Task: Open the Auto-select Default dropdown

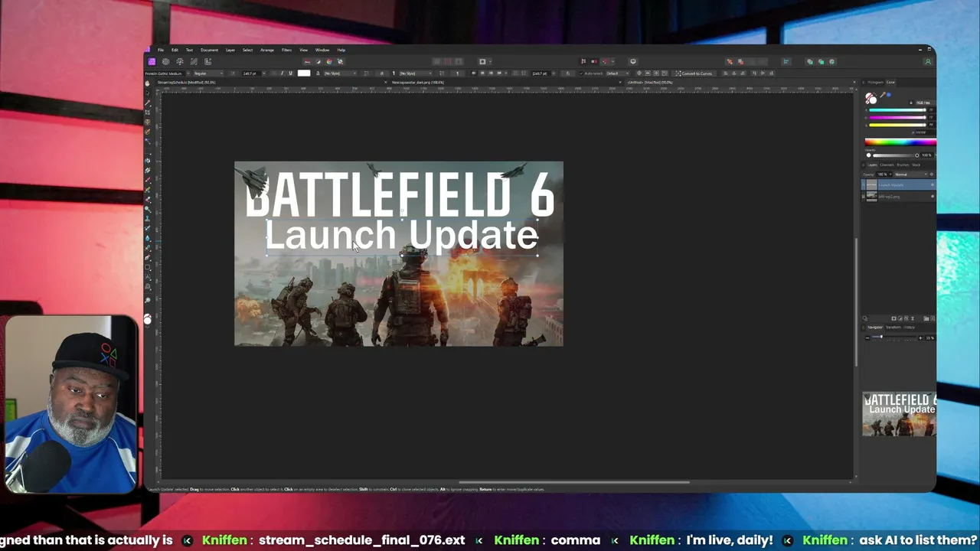Action: [617, 73]
